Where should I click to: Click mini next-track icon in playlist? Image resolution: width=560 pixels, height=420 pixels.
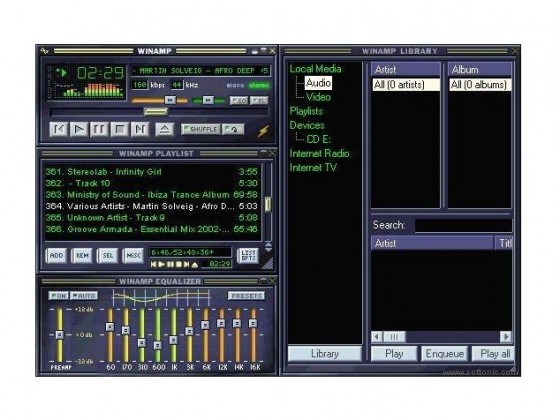(x=186, y=264)
